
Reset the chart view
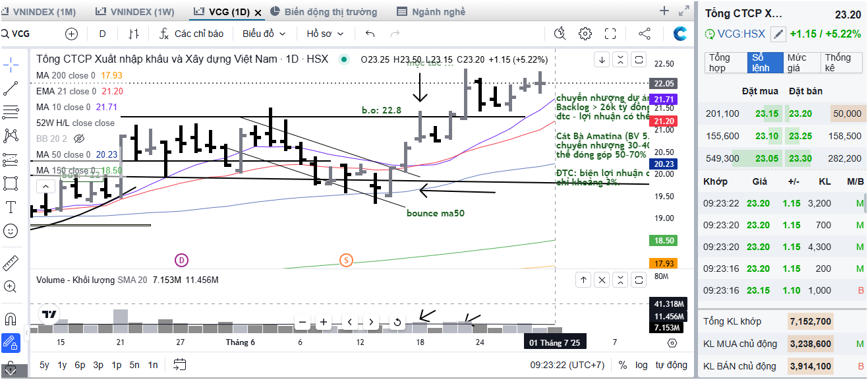pyautogui.click(x=397, y=323)
